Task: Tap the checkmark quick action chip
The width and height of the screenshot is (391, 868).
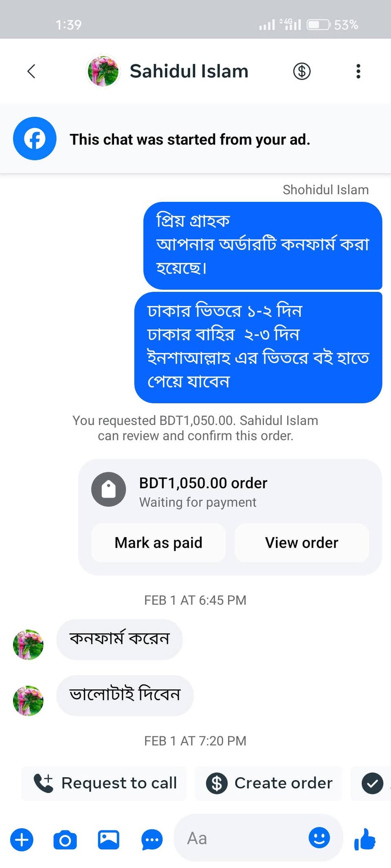Action: (372, 783)
